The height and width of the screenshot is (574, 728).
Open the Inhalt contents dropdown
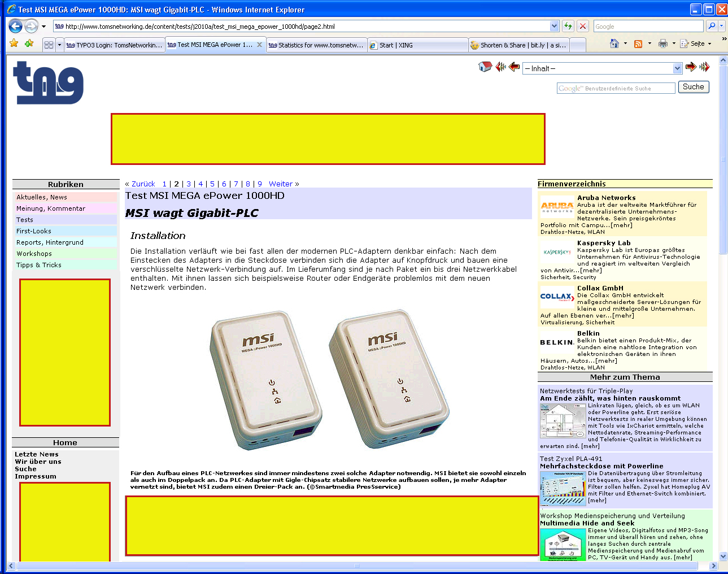[x=602, y=68]
